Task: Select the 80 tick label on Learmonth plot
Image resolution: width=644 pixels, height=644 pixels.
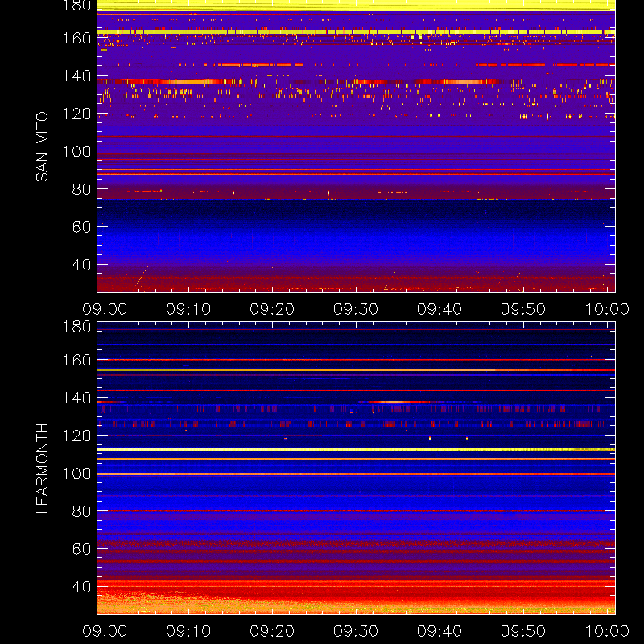Action: (x=82, y=511)
